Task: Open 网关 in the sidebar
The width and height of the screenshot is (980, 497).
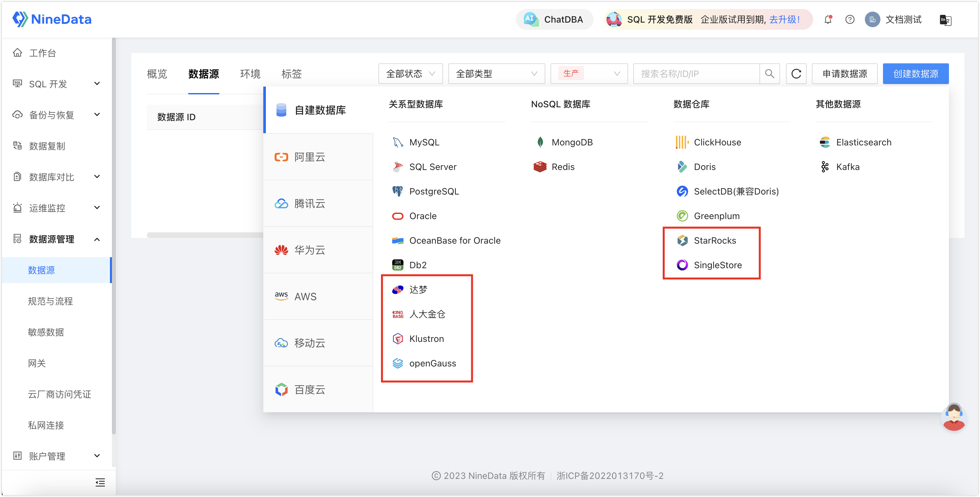Action: pos(37,363)
